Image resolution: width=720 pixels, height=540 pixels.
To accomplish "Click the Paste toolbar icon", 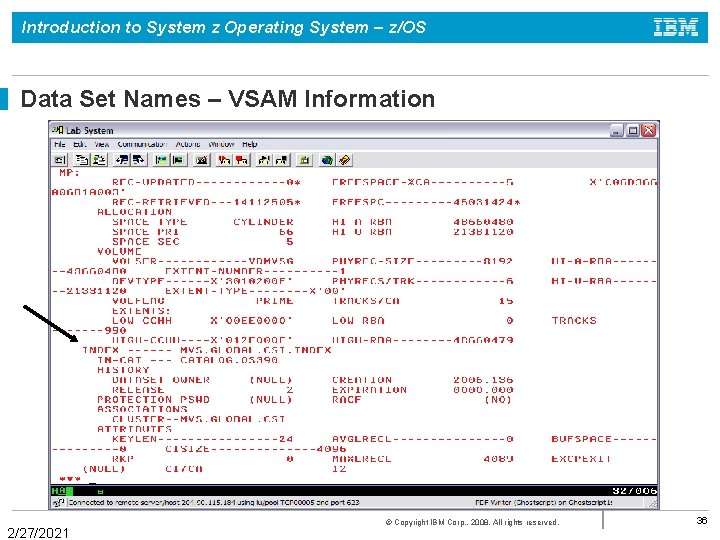I will [100, 160].
